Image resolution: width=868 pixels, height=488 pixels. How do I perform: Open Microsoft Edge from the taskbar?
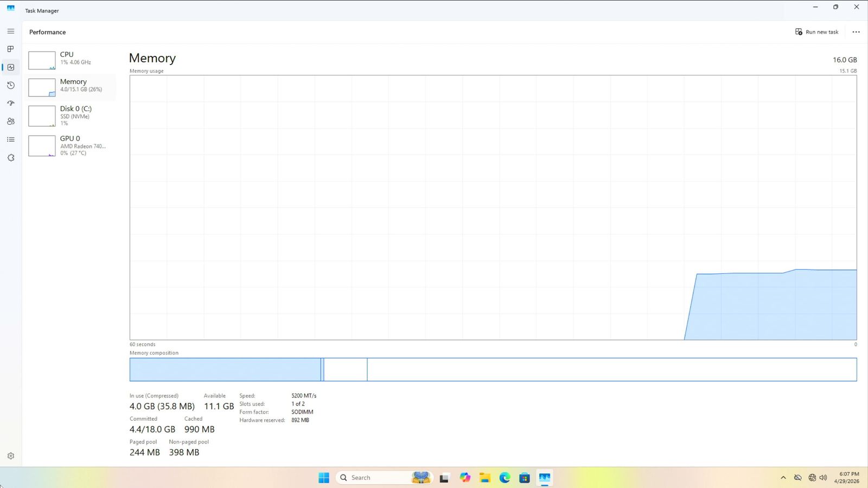505,478
